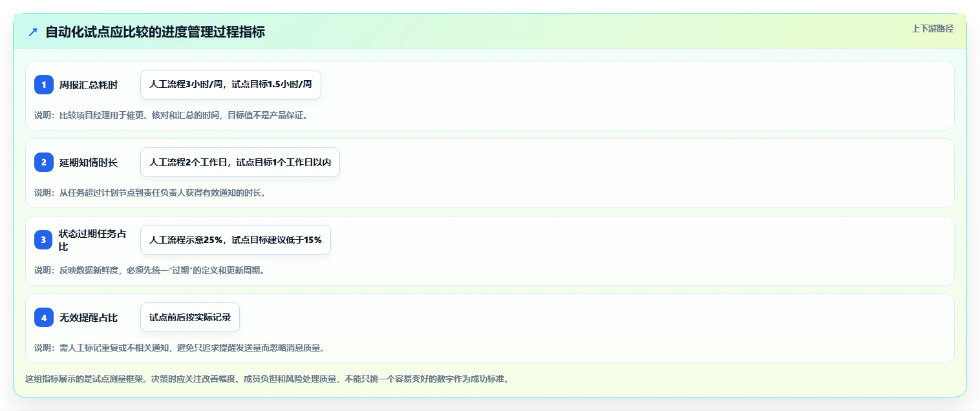The width and height of the screenshot is (980, 411).
Task: Click number badge 2 for 延期知情时长
Action: [x=44, y=162]
